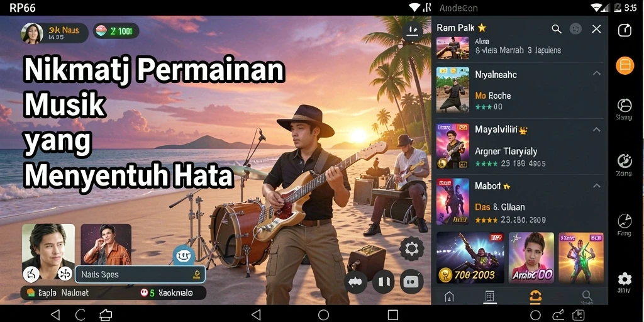644x322 pixels.
Task: Select the orange-jacket singer portrait card
Action: 106,244
